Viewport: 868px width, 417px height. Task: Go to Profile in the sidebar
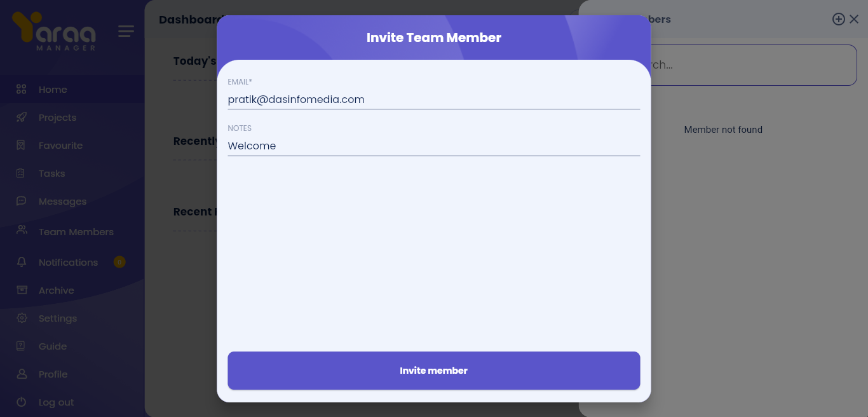53,374
